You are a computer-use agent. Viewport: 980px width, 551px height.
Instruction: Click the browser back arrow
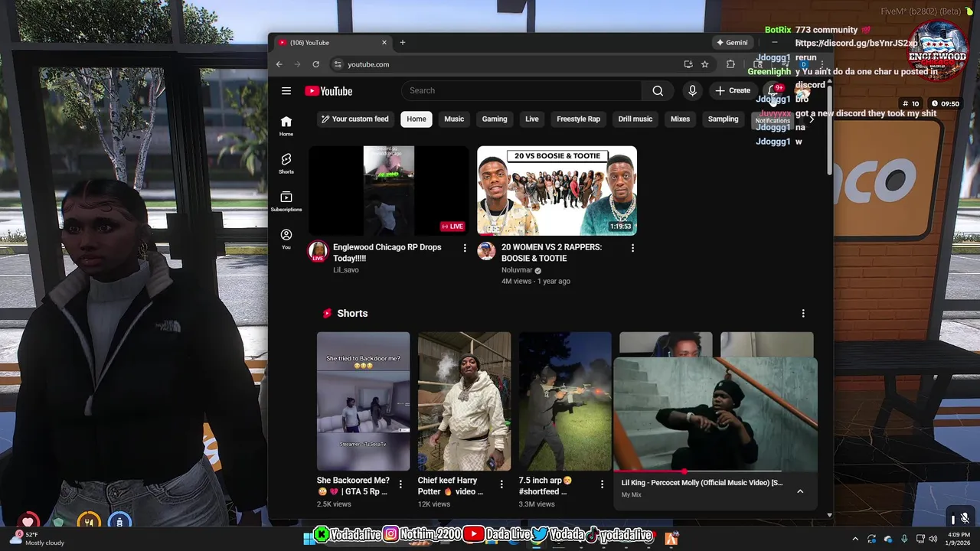(x=279, y=64)
